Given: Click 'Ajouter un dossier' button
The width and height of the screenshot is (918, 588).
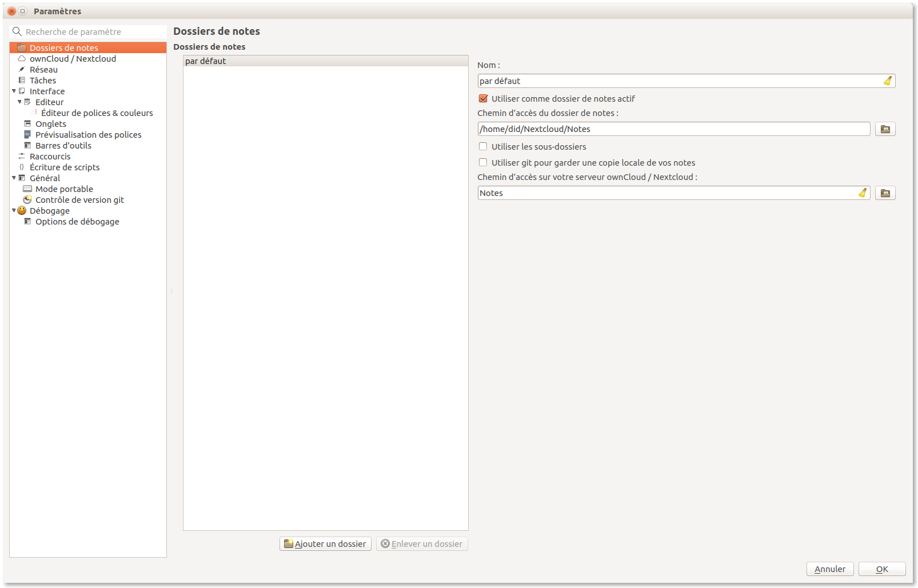Looking at the screenshot, I should (x=325, y=544).
